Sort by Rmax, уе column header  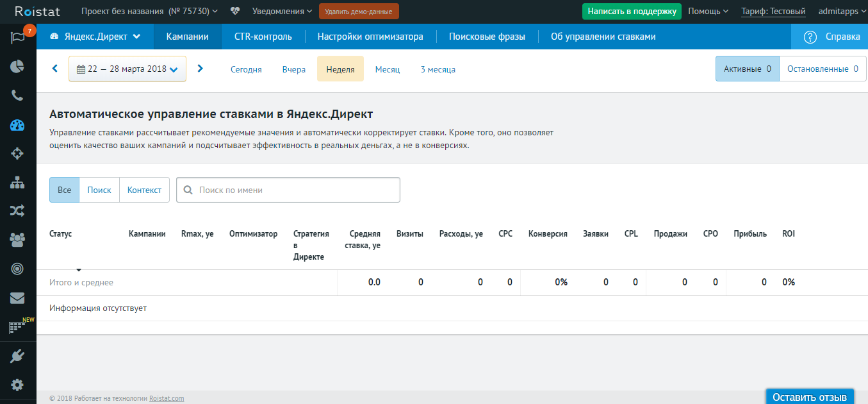coord(197,233)
